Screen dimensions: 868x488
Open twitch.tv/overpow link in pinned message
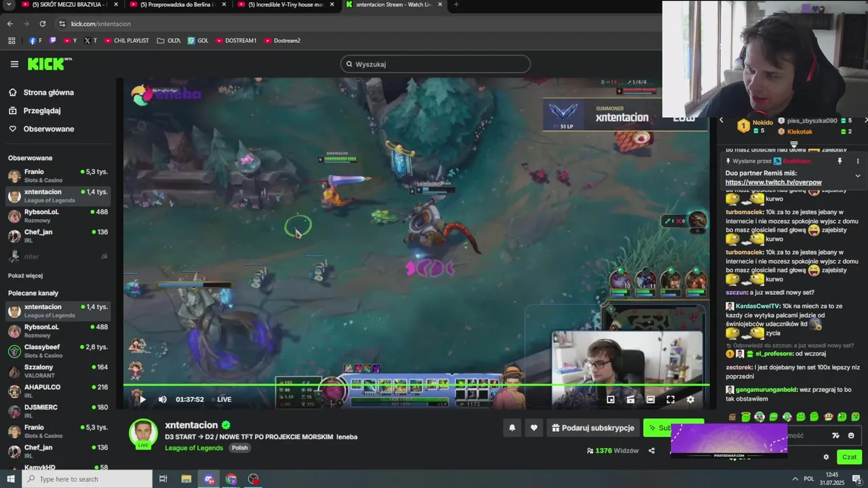pyautogui.click(x=773, y=182)
